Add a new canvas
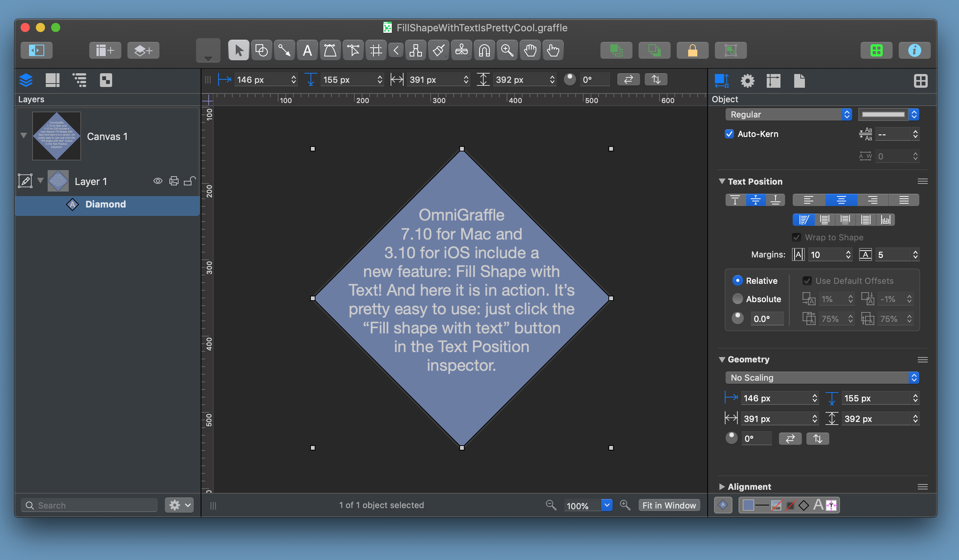The width and height of the screenshot is (959, 560). 105,50
